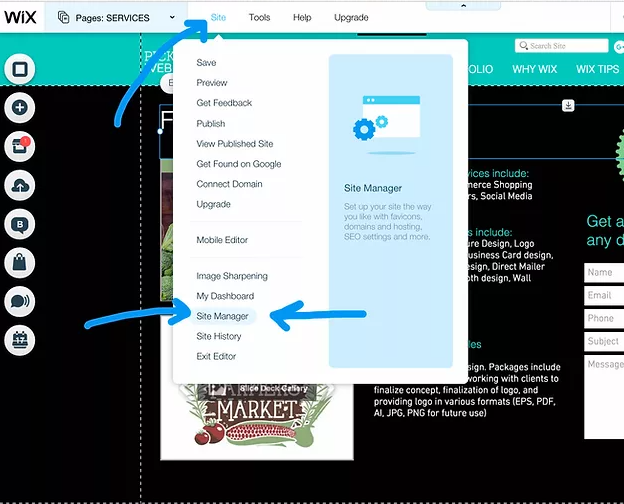The width and height of the screenshot is (624, 504).
Task: Select Preview in the Site menu
Action: point(212,83)
